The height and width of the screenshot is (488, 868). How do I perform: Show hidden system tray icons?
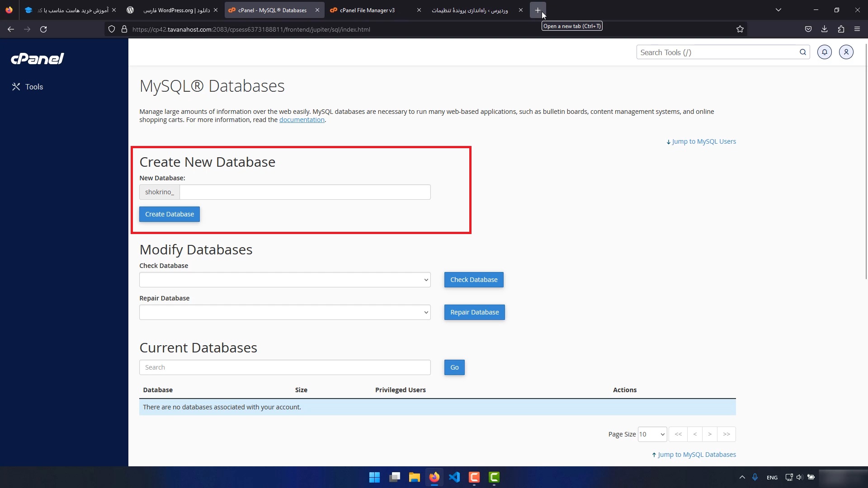pos(742,477)
